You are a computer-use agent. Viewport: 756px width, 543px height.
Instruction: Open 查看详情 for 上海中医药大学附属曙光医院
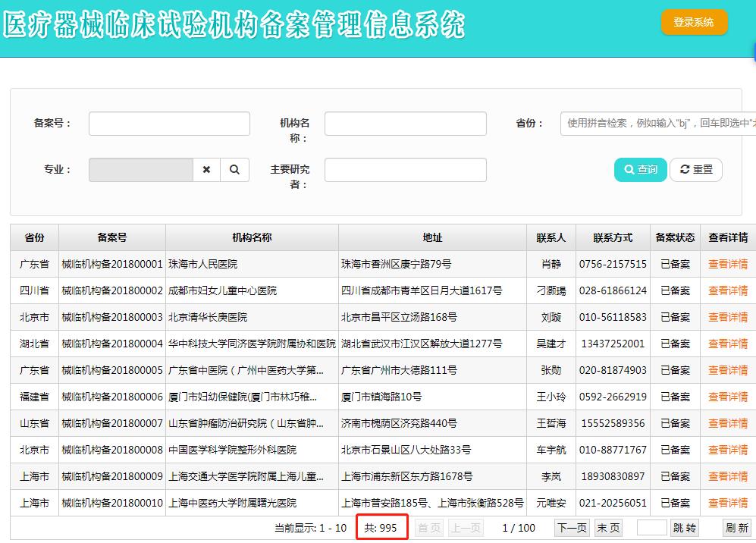727,503
